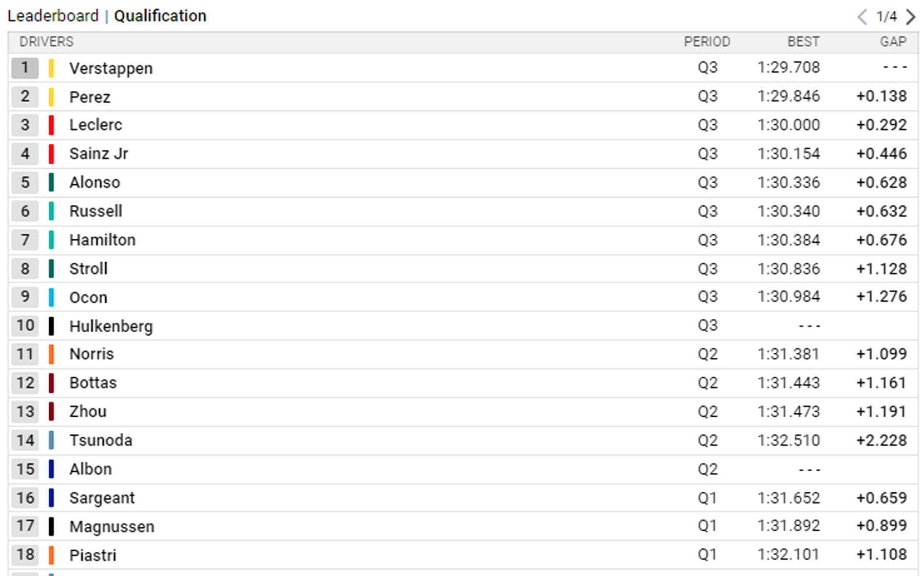Click the GAP column header
This screenshot has height=576, width=924.
click(x=893, y=42)
